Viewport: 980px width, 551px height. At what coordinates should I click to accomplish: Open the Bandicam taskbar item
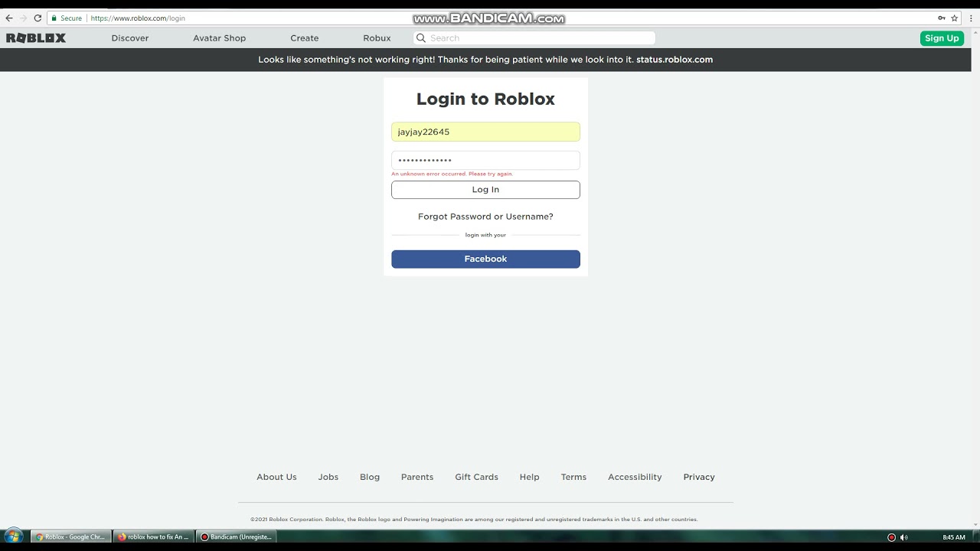click(x=237, y=536)
